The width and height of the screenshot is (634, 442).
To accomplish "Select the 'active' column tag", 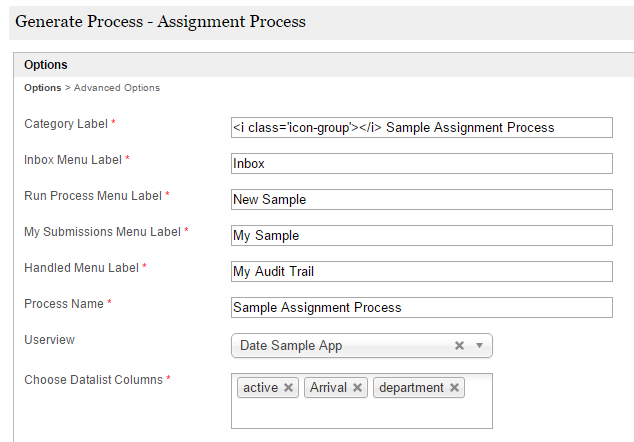I will 260,388.
